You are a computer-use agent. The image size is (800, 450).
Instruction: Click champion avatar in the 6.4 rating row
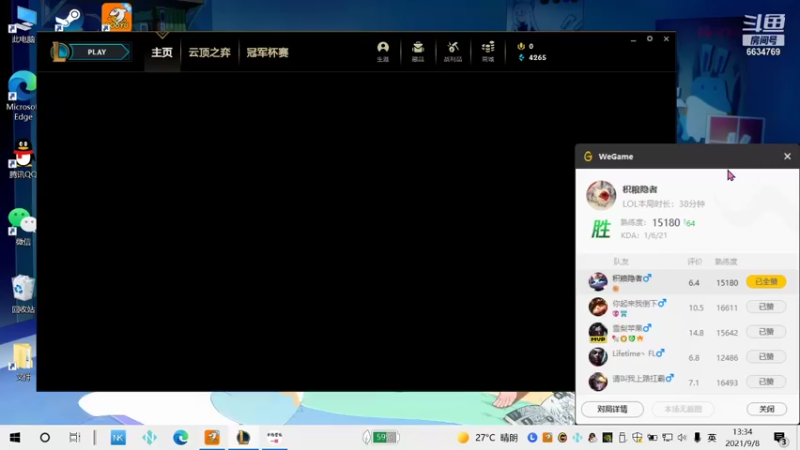[597, 282]
